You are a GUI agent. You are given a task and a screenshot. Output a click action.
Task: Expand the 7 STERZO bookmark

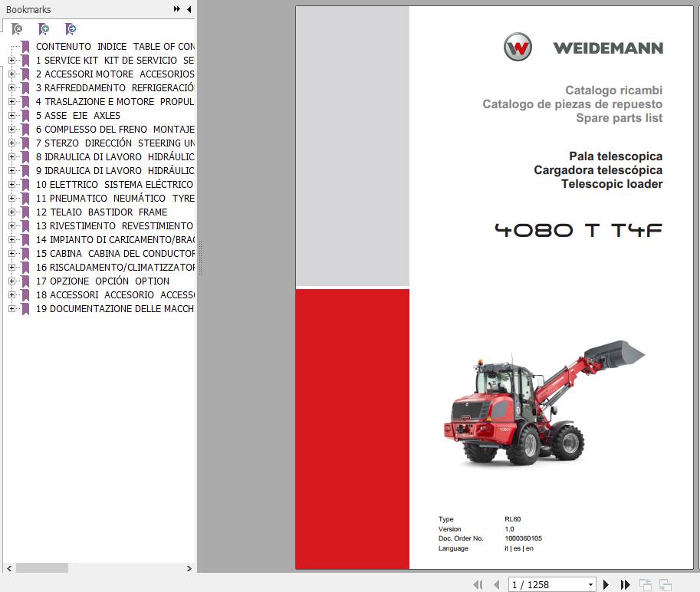click(12, 143)
